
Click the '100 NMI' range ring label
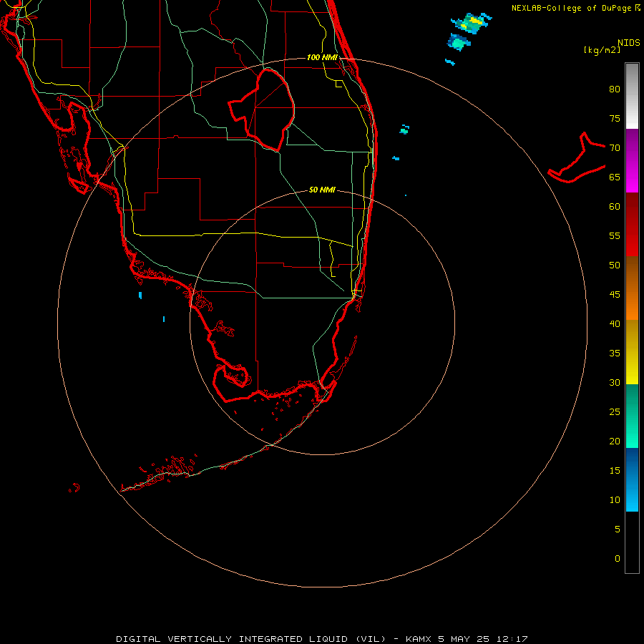[x=322, y=57]
